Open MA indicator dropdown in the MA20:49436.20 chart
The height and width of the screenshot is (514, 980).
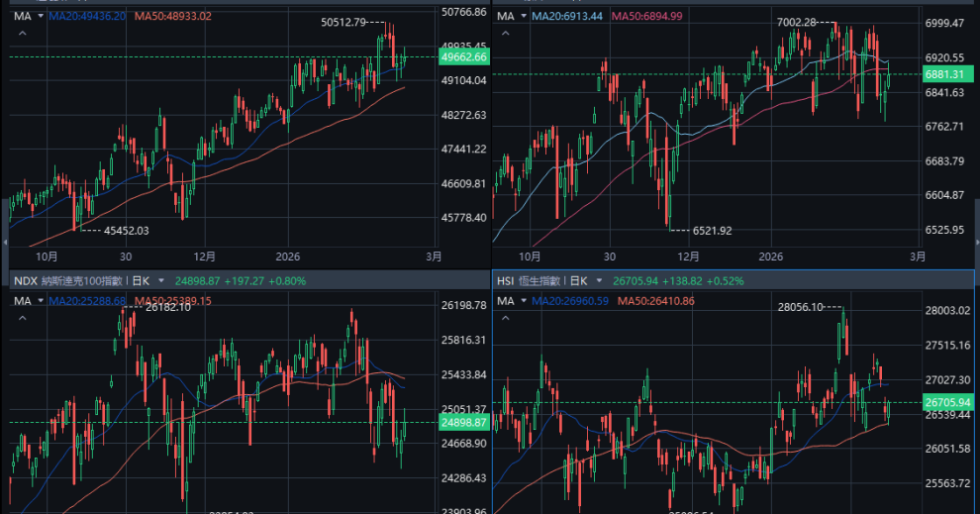pos(40,17)
